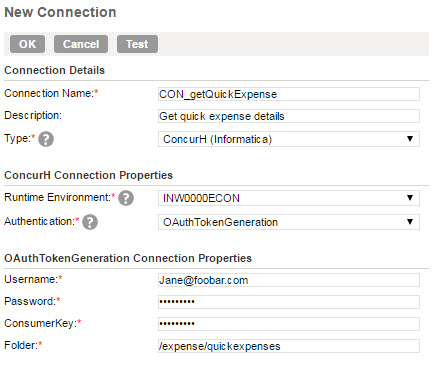Click the ConsumerKey input field

pos(289,324)
